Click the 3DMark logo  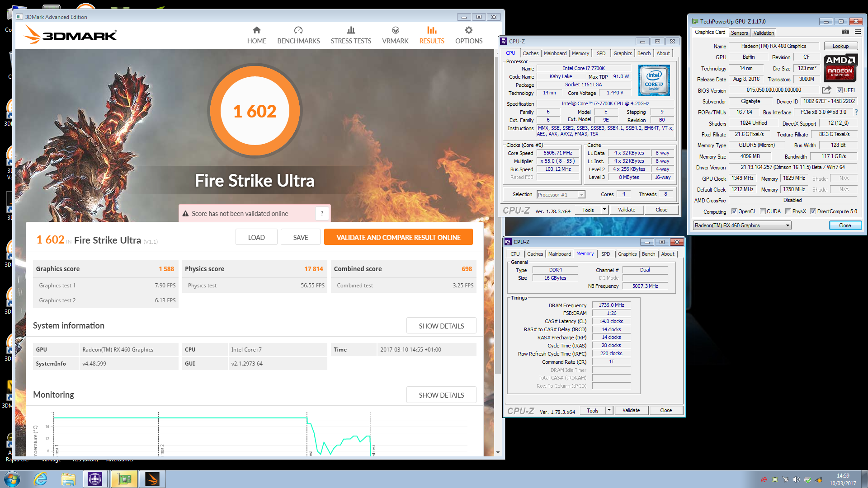[70, 35]
